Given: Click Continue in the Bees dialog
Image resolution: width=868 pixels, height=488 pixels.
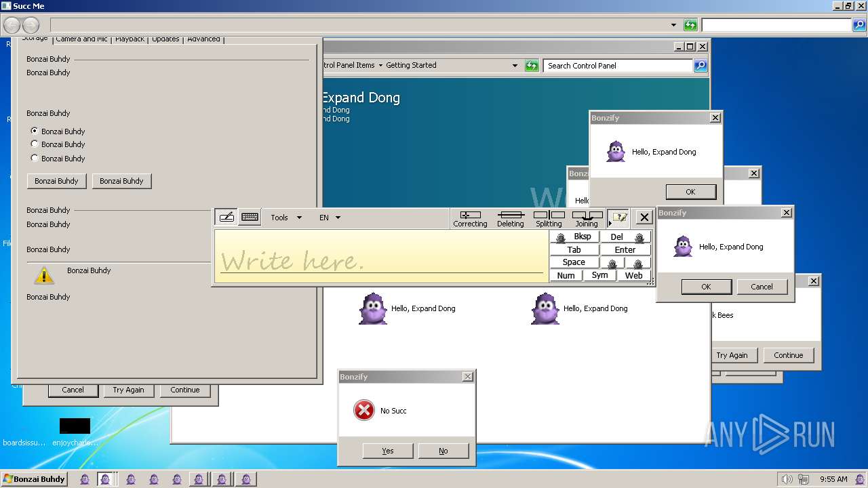Looking at the screenshot, I should click(789, 355).
